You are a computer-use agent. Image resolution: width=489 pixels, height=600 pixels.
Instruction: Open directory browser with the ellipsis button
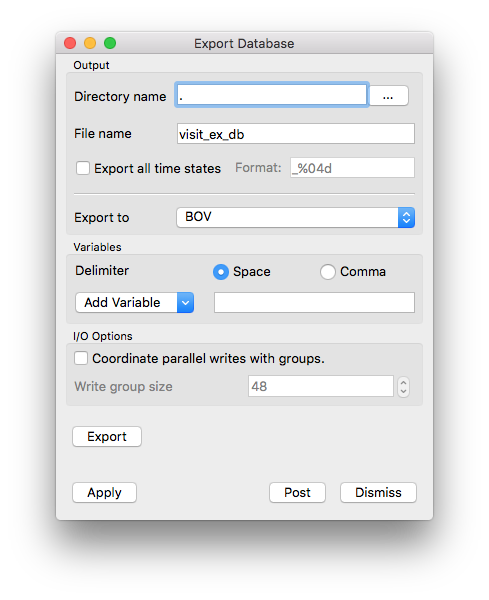(x=388, y=95)
